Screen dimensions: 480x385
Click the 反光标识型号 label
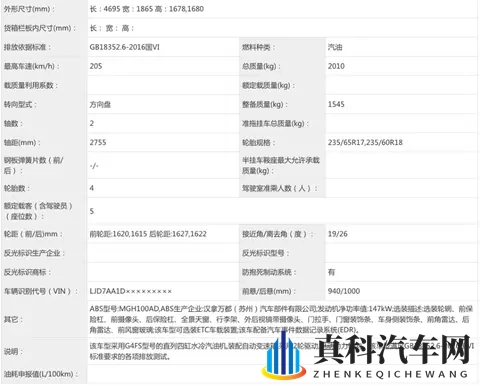pos(265,253)
